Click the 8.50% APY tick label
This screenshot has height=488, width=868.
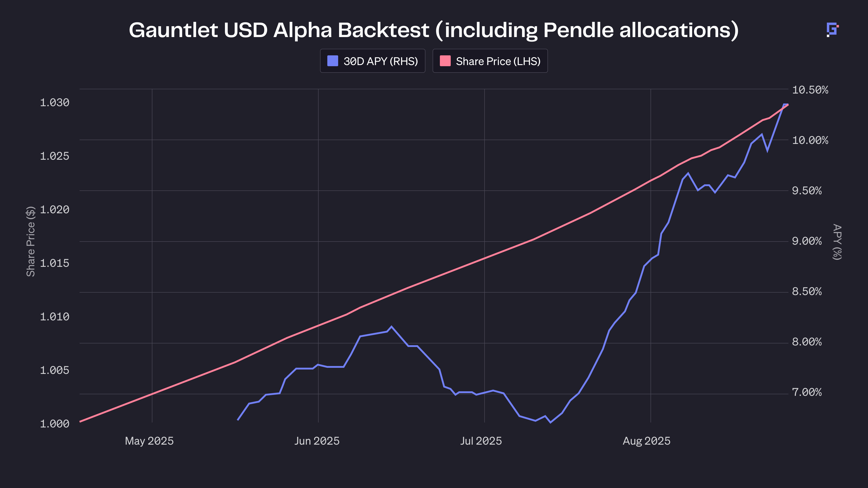[x=807, y=291]
